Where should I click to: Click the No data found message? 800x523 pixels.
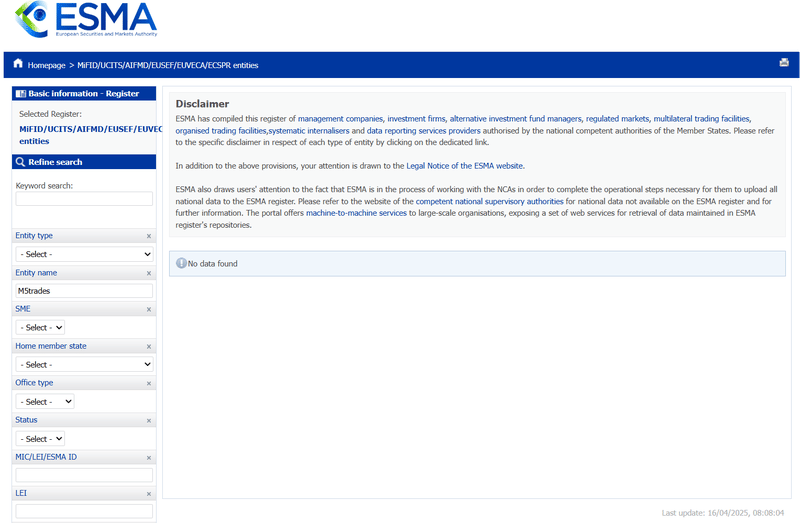point(213,264)
